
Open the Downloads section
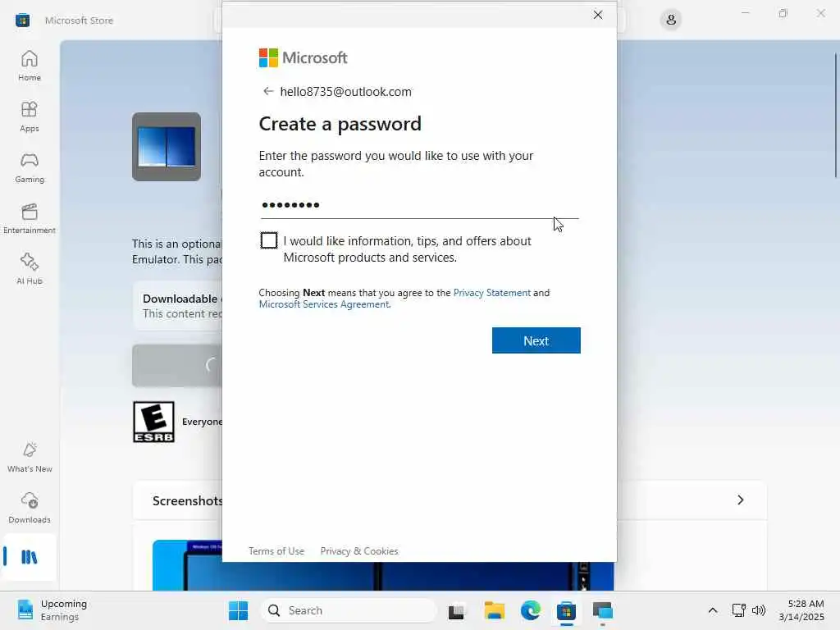29,508
